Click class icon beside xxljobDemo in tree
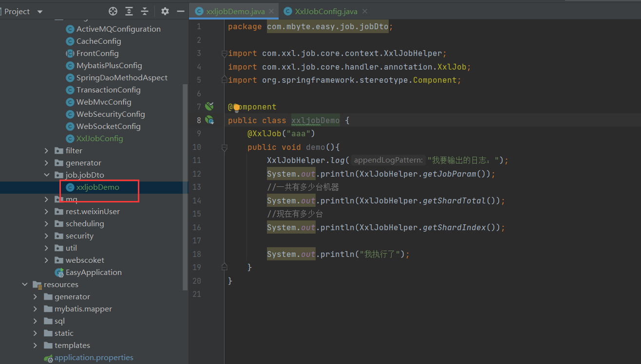This screenshot has width=641, height=364. [x=70, y=187]
